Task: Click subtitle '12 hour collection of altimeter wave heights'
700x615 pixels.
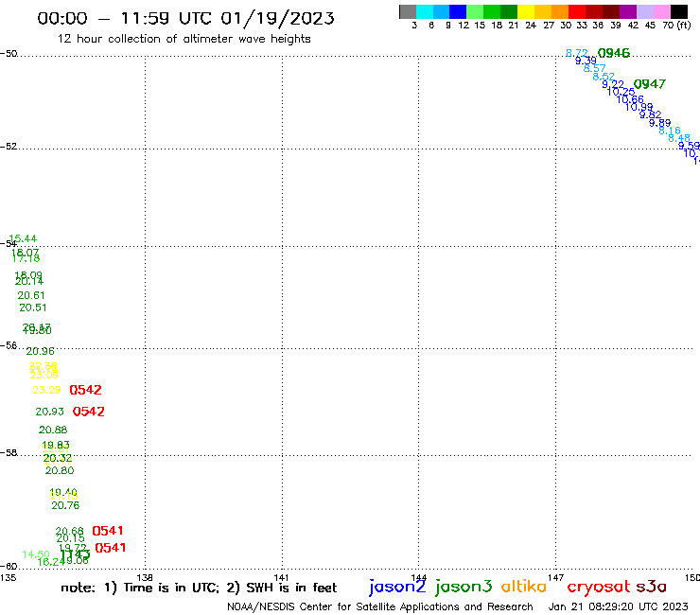Action: point(184,40)
